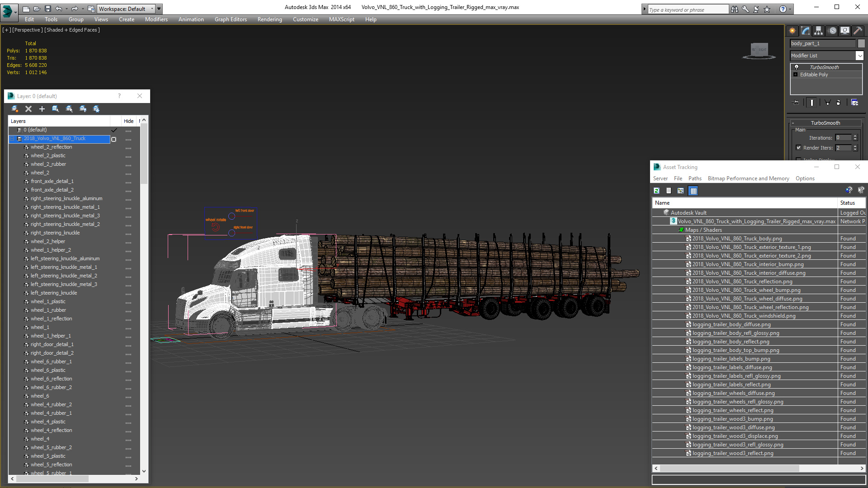Screen dimensions: 868x488
Task: Click the binoculars search icon in InfoCenter
Action: click(735, 9)
